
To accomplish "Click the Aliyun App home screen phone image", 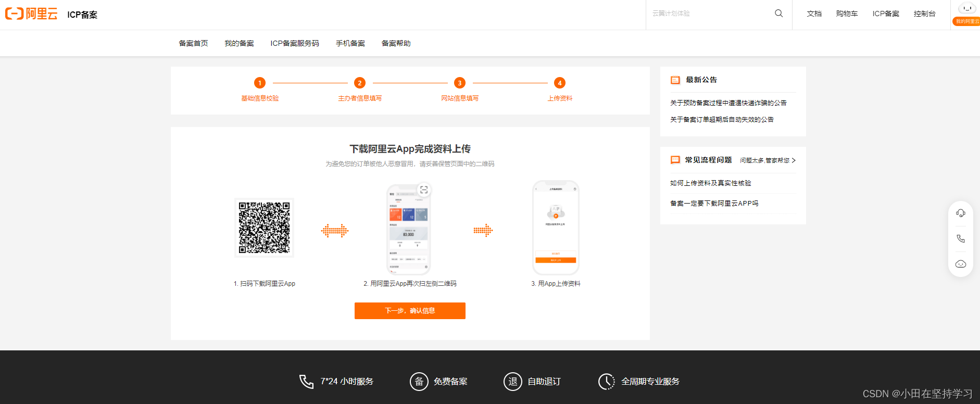I will (x=409, y=229).
